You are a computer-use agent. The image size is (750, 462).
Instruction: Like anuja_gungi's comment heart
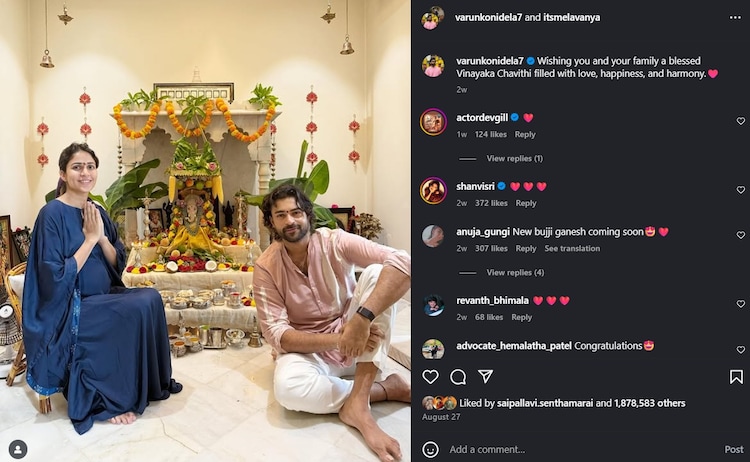740,235
